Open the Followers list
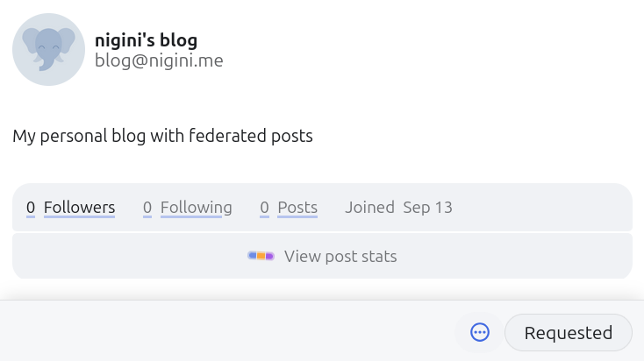The width and height of the screenshot is (644, 361). coord(79,208)
